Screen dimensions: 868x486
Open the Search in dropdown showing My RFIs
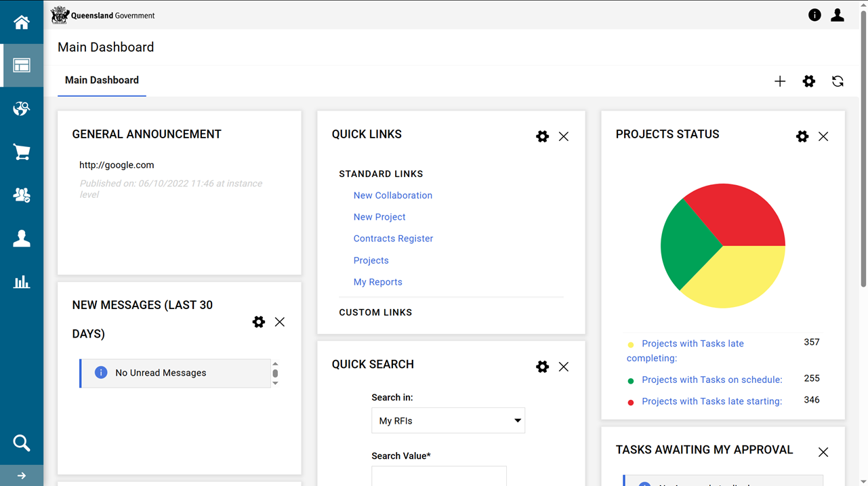coord(448,421)
